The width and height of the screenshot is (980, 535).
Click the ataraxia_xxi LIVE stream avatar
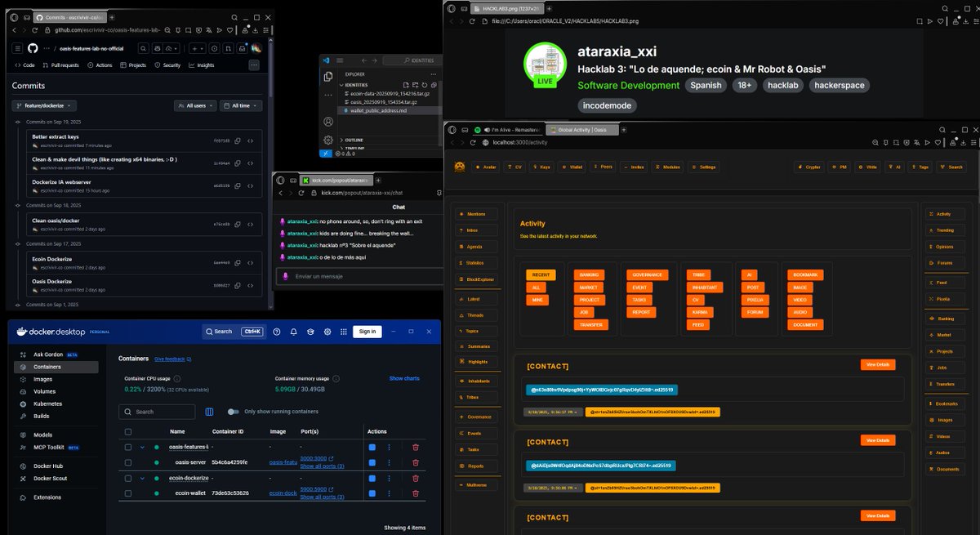544,64
